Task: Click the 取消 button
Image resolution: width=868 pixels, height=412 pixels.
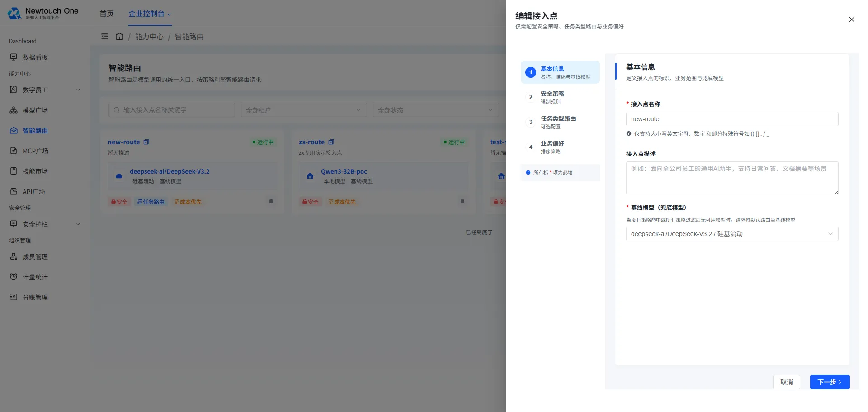Action: [x=787, y=382]
